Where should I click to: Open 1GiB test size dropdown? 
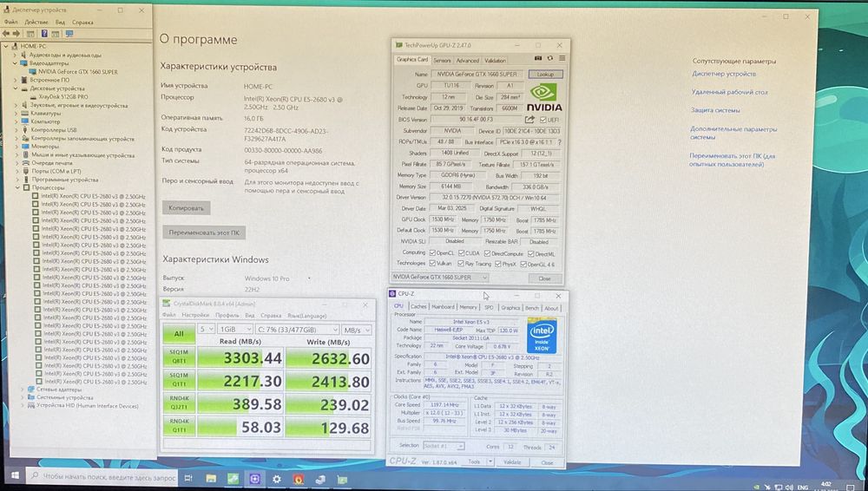(234, 330)
